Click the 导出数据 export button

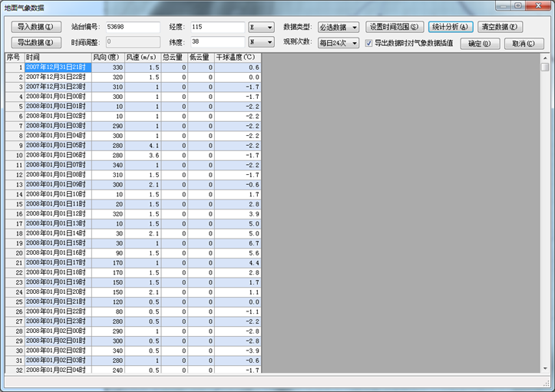38,43
